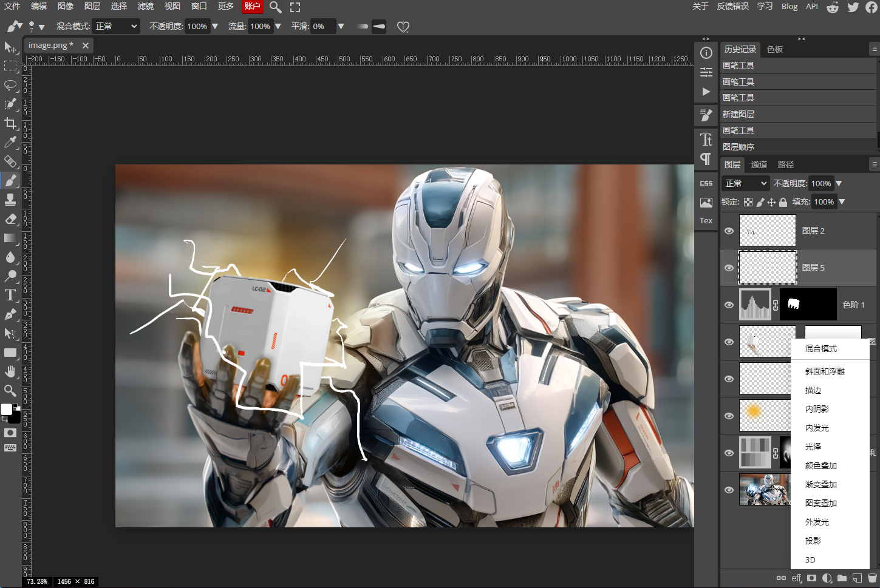Select the Eraser tool
This screenshot has height=588, width=880.
click(x=10, y=219)
